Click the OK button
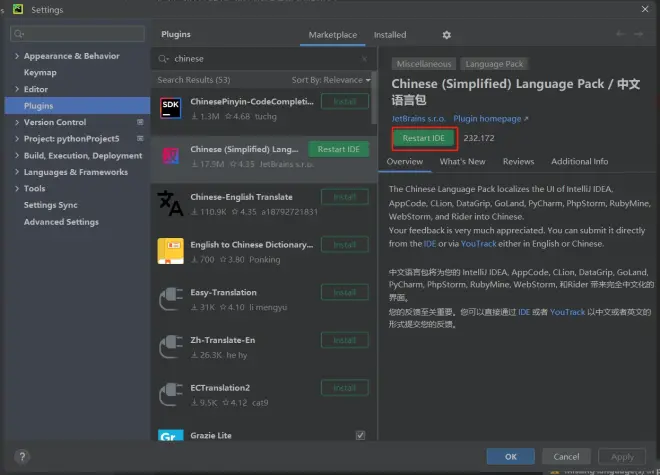This screenshot has height=475, width=660. coord(511,456)
